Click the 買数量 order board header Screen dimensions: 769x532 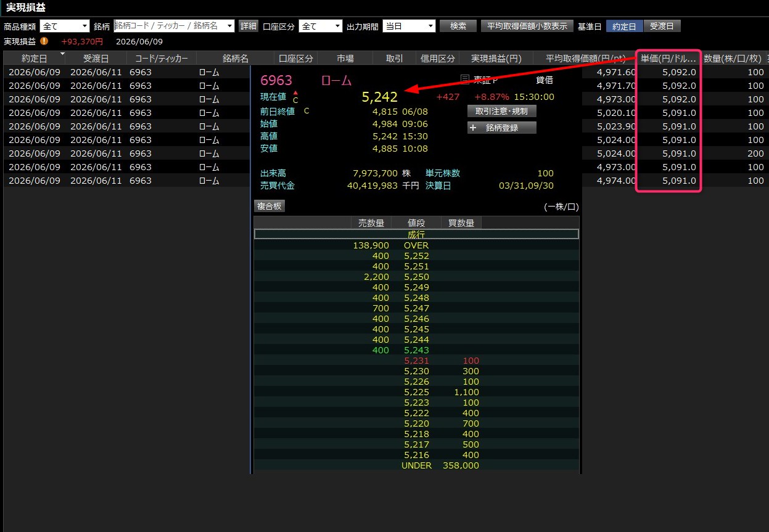(x=461, y=223)
